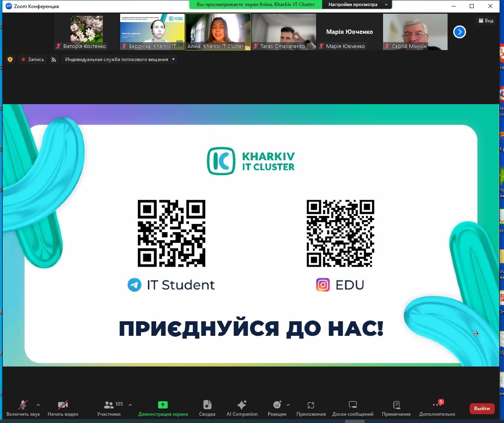Click the "ПРИЄДНУЙСЯ ДО НАС!" heading

click(251, 329)
